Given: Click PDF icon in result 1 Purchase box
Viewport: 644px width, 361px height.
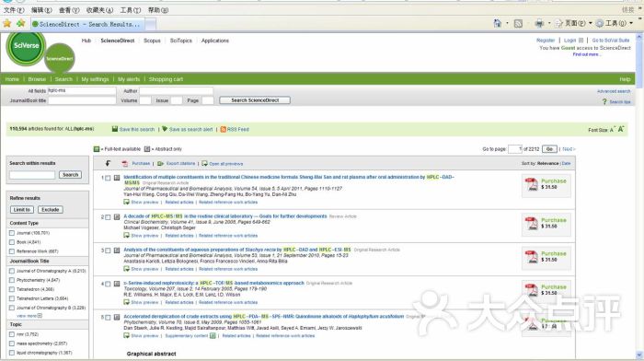Looking at the screenshot, I should click(532, 184).
